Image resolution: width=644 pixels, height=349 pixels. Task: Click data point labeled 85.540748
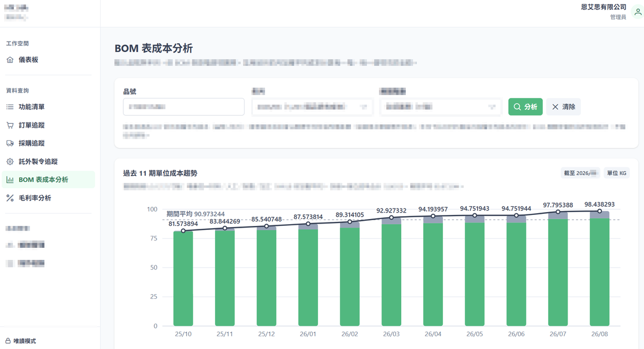pos(267,227)
